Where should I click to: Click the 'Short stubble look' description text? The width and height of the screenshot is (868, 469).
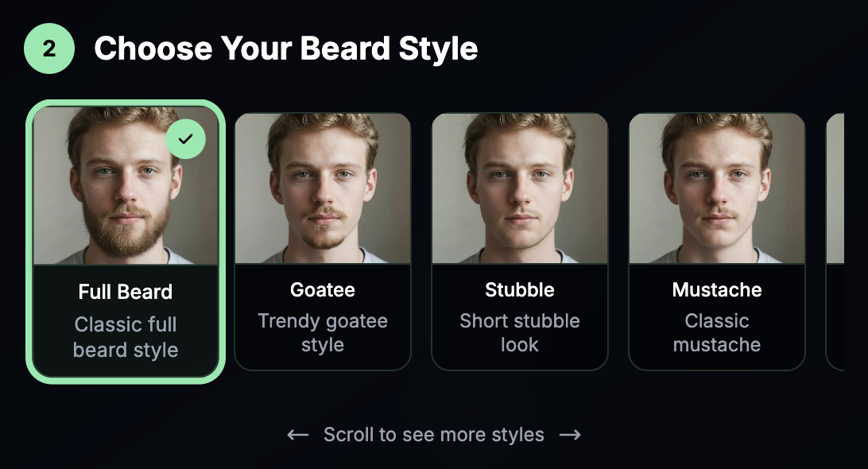click(x=520, y=332)
